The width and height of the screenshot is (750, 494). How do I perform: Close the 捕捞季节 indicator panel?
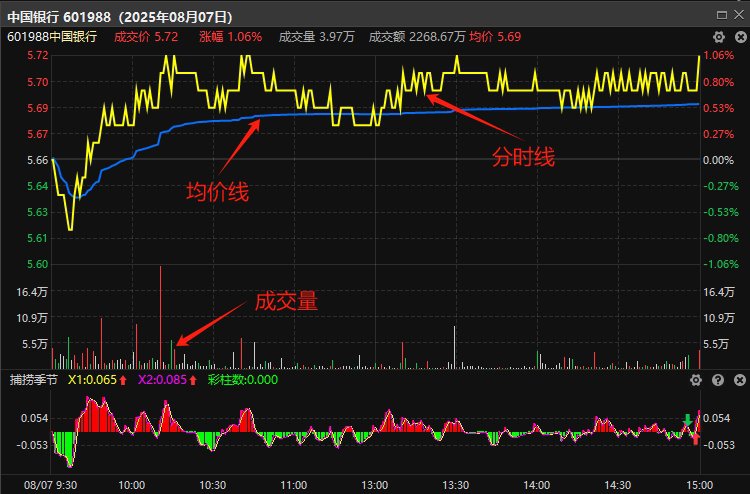tap(738, 380)
